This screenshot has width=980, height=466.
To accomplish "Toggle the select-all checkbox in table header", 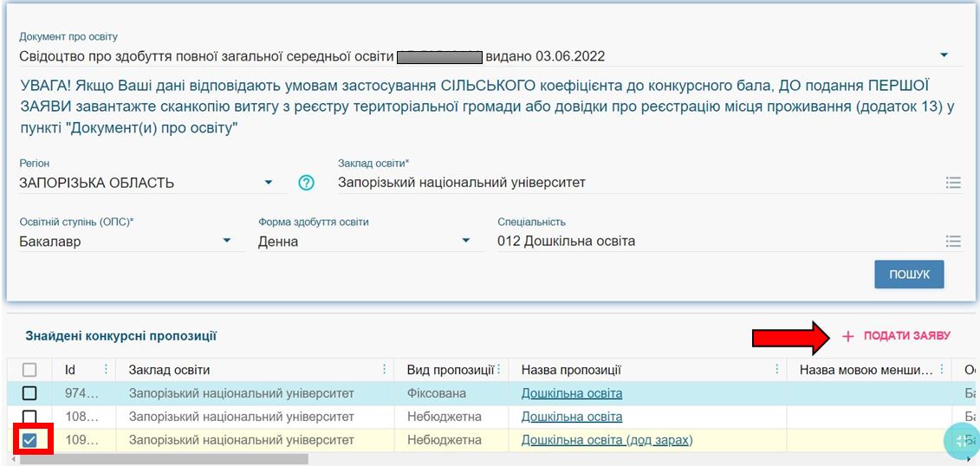I will click(x=29, y=371).
